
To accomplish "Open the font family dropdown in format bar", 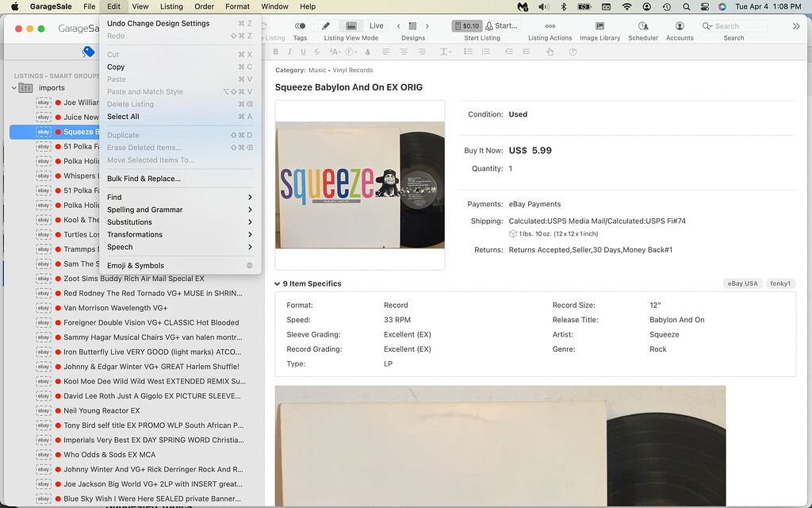I will point(351,52).
